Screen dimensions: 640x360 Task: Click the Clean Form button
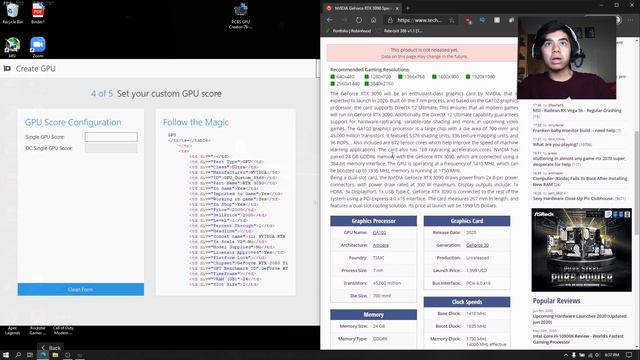(81, 289)
